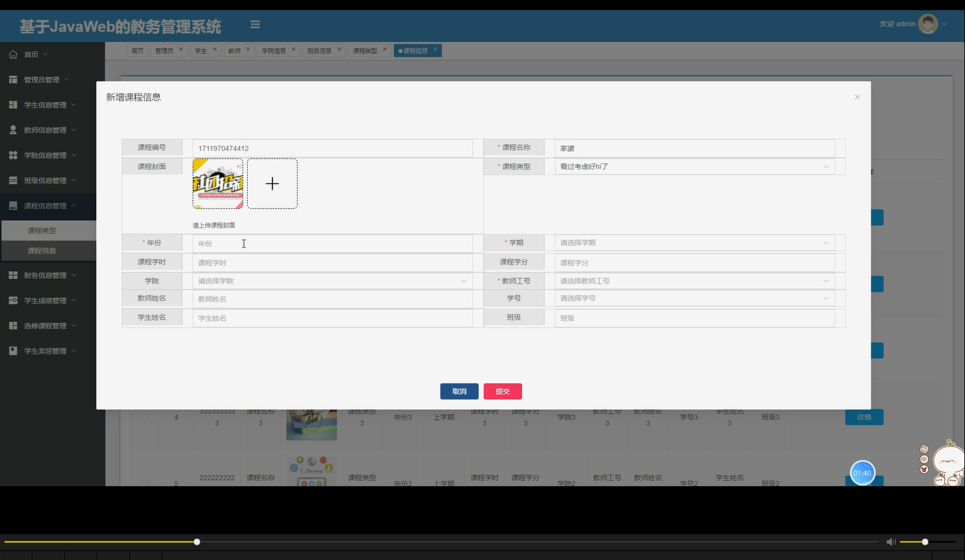
Task: Focus the 课程编号 field 1711970474412
Action: pyautogui.click(x=332, y=148)
